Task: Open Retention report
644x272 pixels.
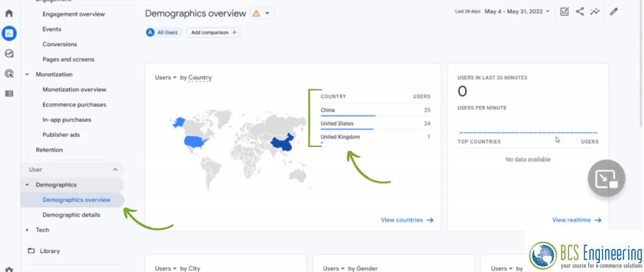Action: click(x=49, y=150)
